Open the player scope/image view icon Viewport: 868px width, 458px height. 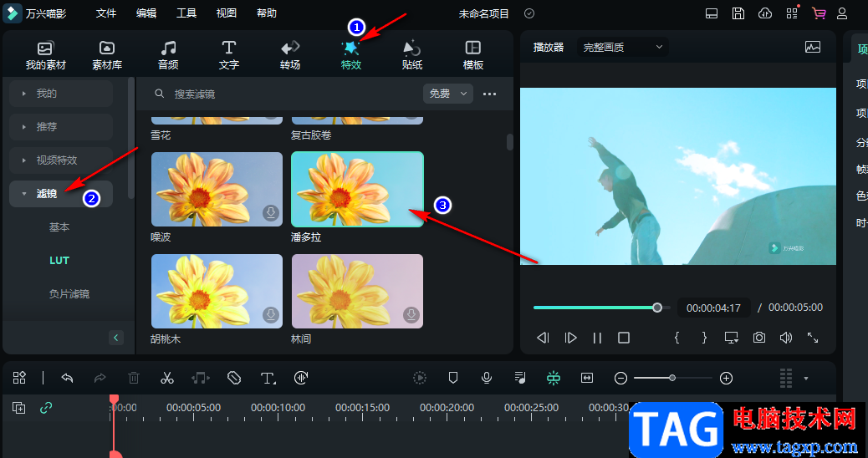pos(813,48)
